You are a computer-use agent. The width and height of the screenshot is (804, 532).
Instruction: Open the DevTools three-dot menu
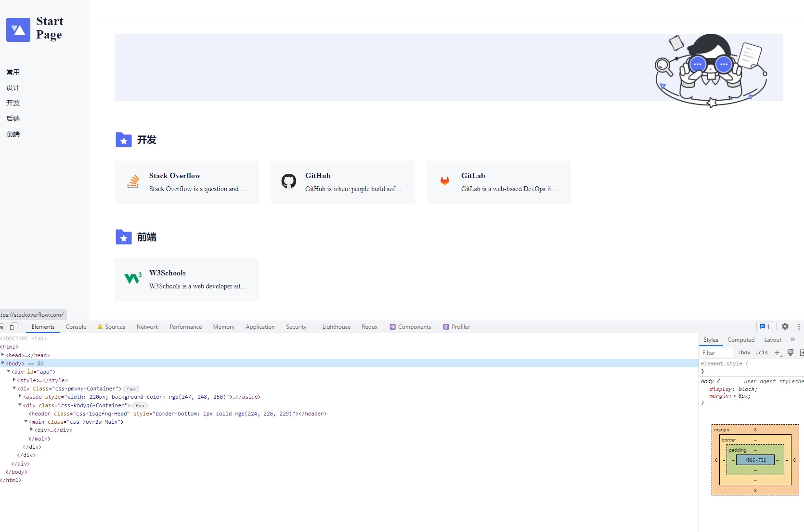(799, 326)
